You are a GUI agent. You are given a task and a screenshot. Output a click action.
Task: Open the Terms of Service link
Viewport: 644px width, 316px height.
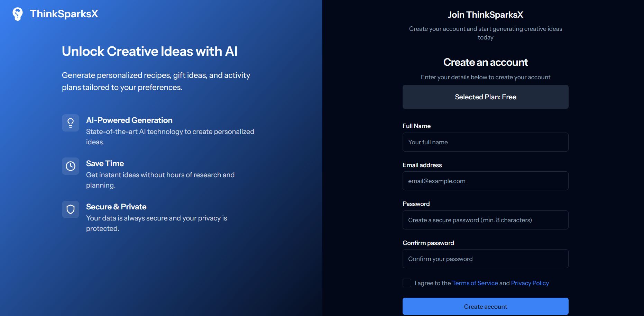coord(475,283)
